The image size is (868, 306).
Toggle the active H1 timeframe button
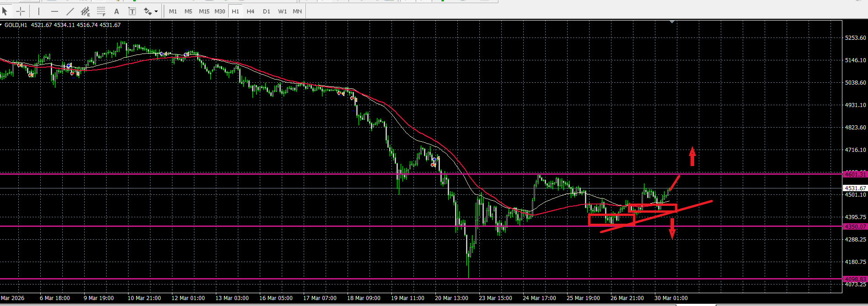pos(235,11)
